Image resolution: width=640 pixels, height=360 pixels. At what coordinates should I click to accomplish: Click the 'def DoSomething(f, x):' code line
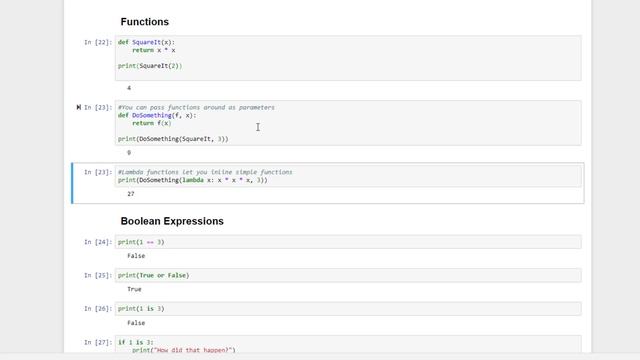157,116
